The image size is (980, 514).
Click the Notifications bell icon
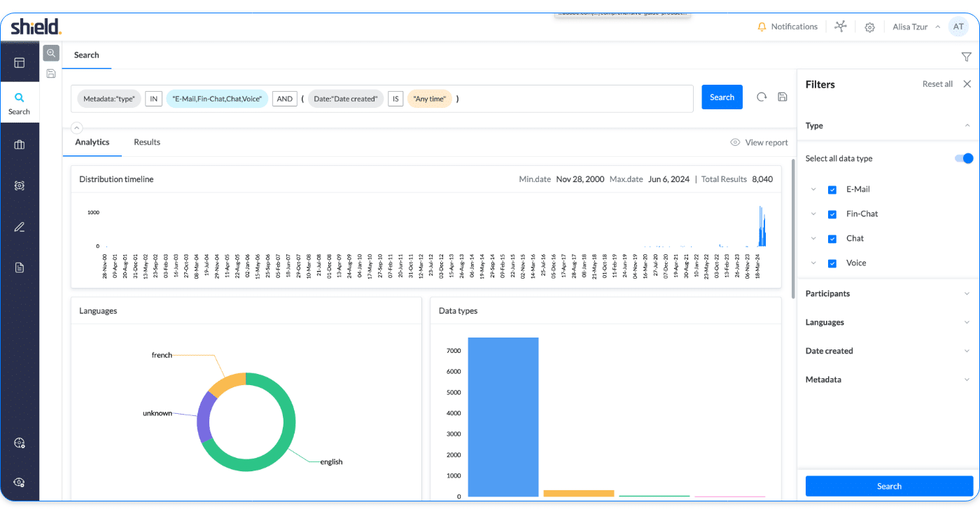[x=762, y=27]
